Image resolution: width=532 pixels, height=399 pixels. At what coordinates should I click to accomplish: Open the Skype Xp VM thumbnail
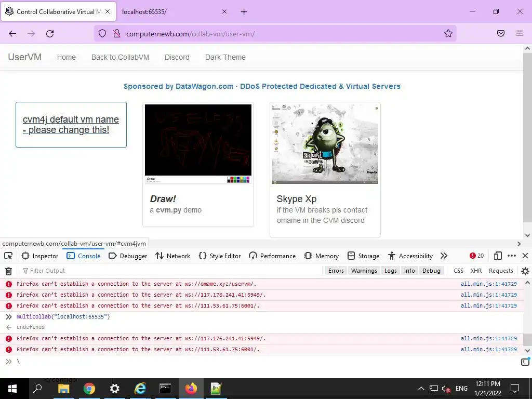pos(325,144)
